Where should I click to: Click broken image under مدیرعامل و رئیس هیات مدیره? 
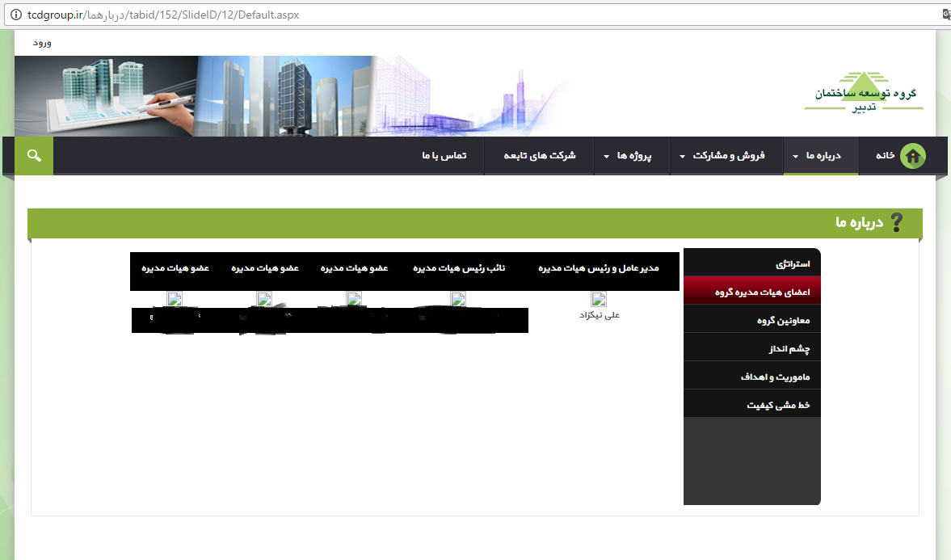pyautogui.click(x=599, y=299)
